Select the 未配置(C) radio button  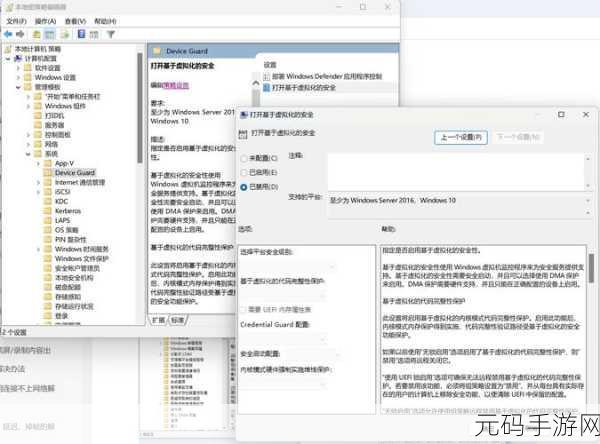pyautogui.click(x=243, y=158)
